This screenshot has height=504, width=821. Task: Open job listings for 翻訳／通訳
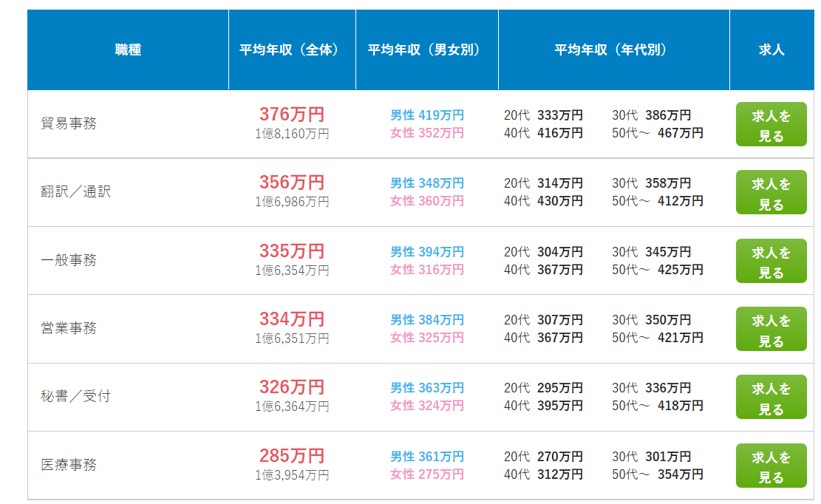point(771,193)
